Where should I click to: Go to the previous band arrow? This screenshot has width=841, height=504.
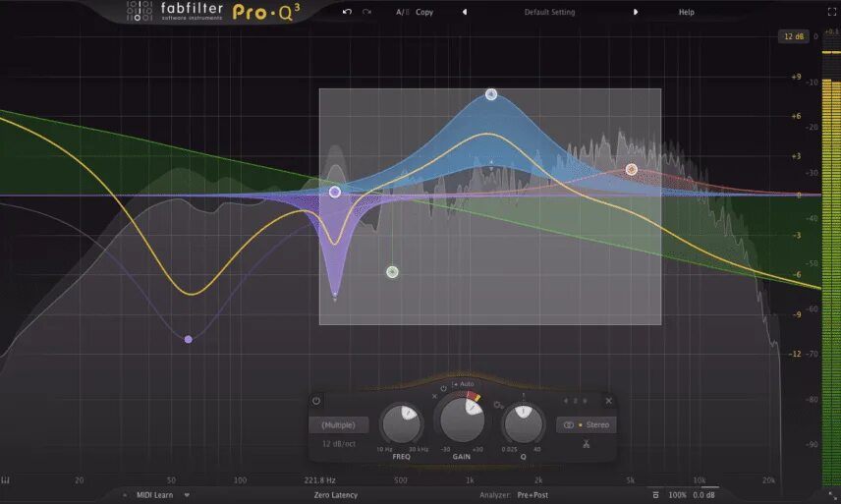point(565,401)
